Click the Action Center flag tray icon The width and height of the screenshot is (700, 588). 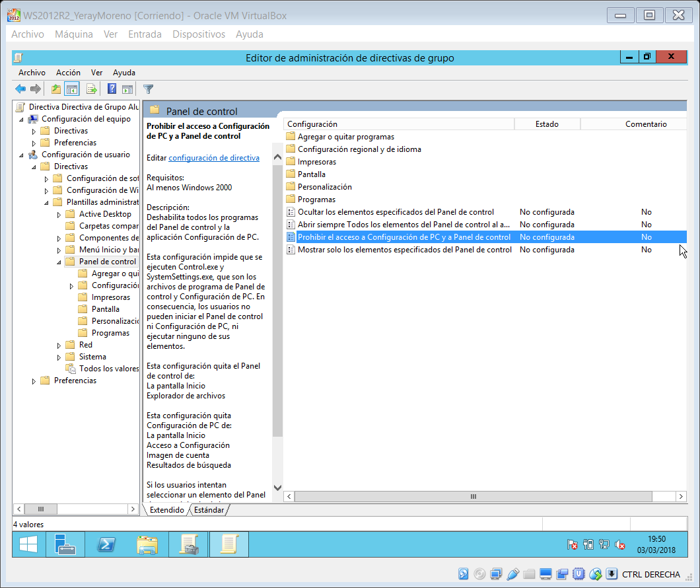[573, 544]
